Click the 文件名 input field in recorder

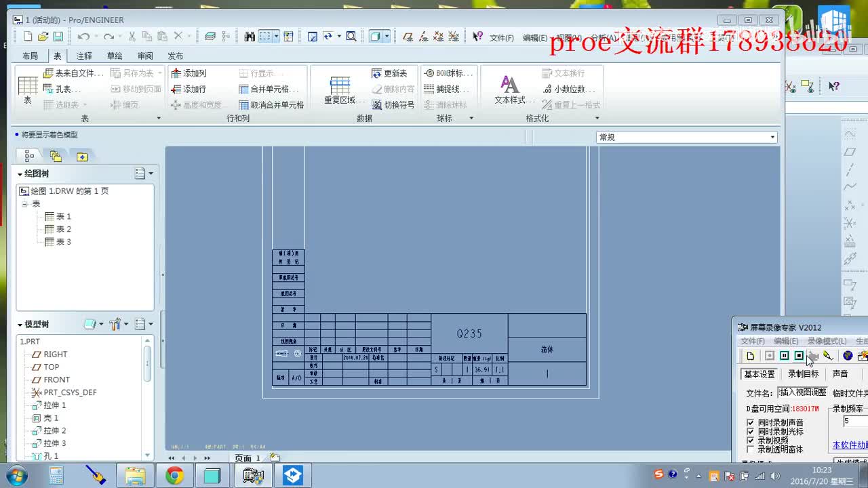(802, 392)
